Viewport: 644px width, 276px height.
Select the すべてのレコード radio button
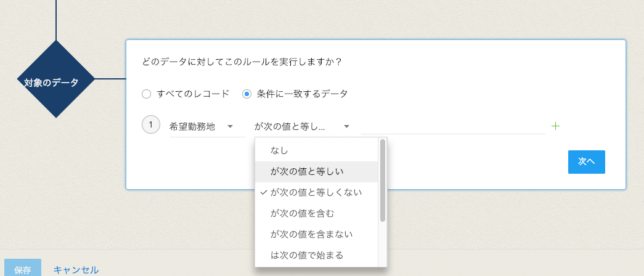(146, 94)
